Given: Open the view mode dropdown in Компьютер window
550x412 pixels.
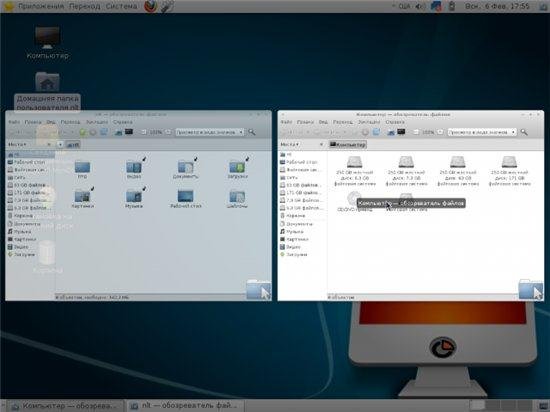Looking at the screenshot, I should [482, 132].
